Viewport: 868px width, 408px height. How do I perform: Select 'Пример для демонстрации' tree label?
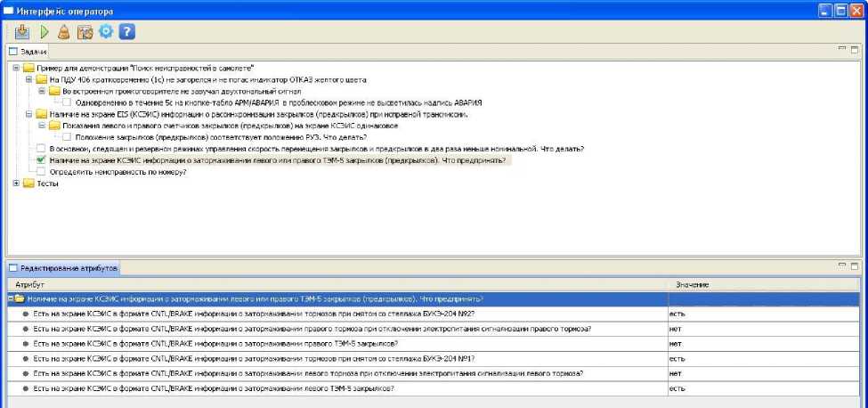tap(145, 68)
